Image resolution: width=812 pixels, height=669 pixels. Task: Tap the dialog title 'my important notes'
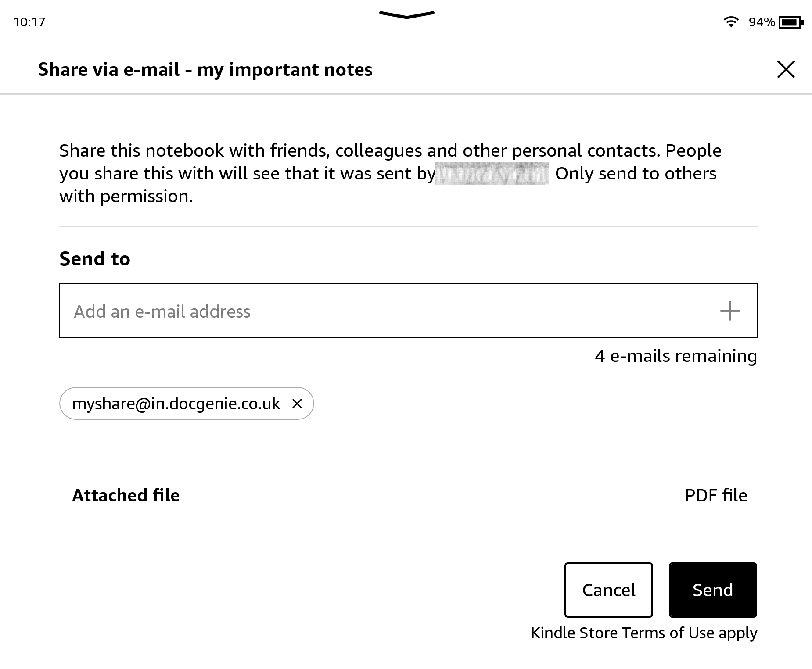(x=284, y=69)
